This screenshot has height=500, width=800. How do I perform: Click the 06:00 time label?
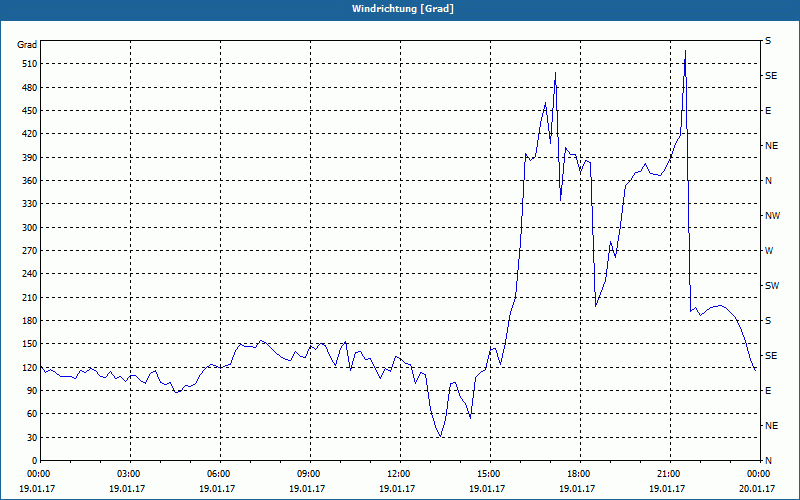coord(220,474)
